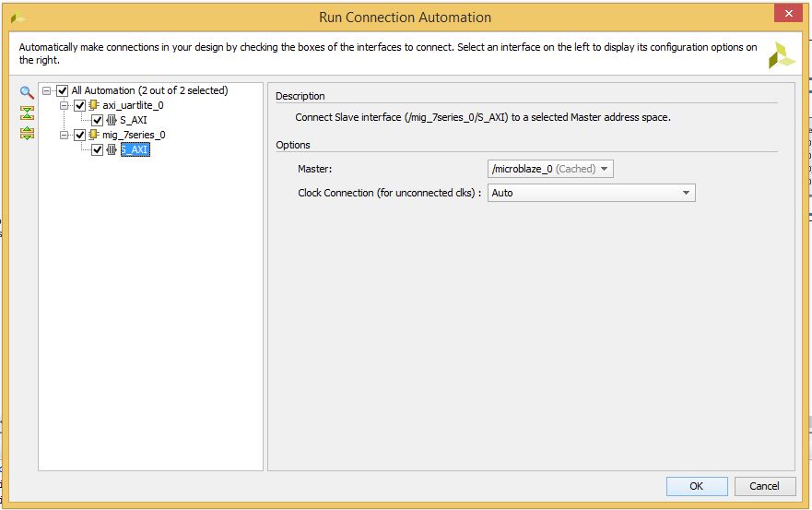Click the mig_7series_0 IP block icon
This screenshot has width=812, height=510.
(x=94, y=135)
